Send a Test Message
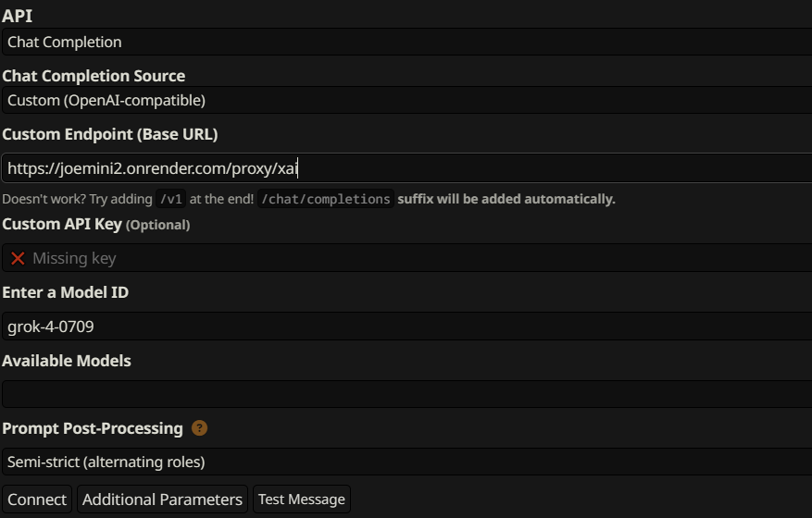 tap(302, 499)
